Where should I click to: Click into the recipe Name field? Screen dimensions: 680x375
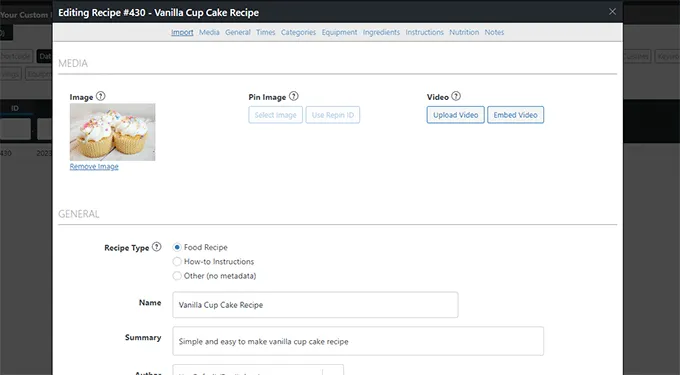315,305
